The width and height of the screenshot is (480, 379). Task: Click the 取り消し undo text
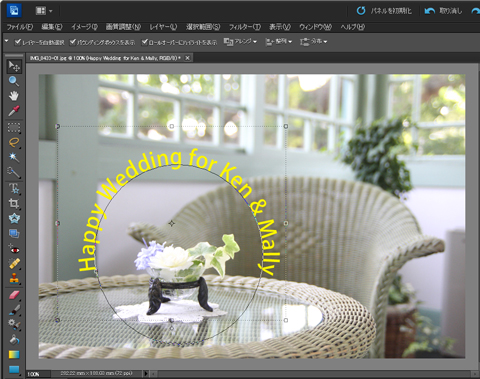(x=450, y=11)
